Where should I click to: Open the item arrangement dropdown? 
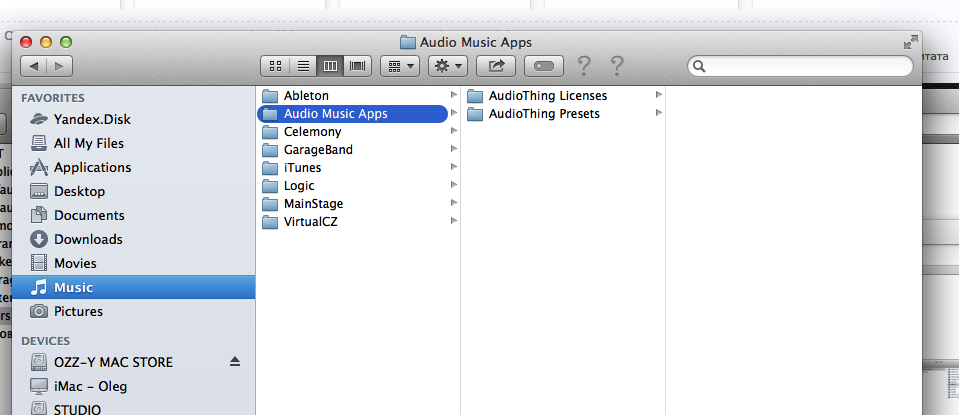tap(400, 65)
